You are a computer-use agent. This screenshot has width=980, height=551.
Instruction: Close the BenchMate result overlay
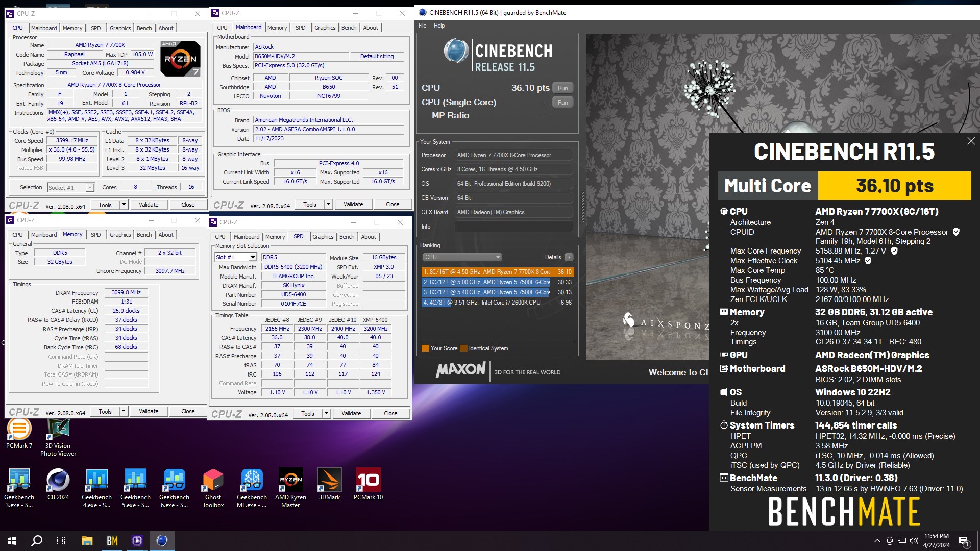click(971, 141)
